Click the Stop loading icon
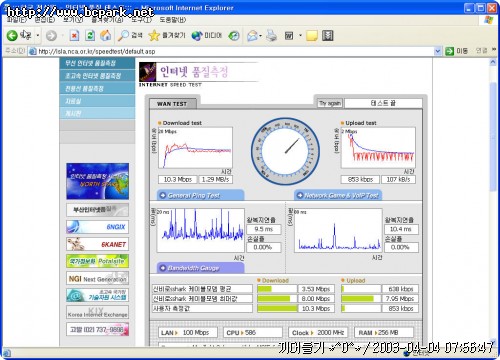Image resolution: width=500 pixels, height=360 pixels. pyautogui.click(x=74, y=35)
